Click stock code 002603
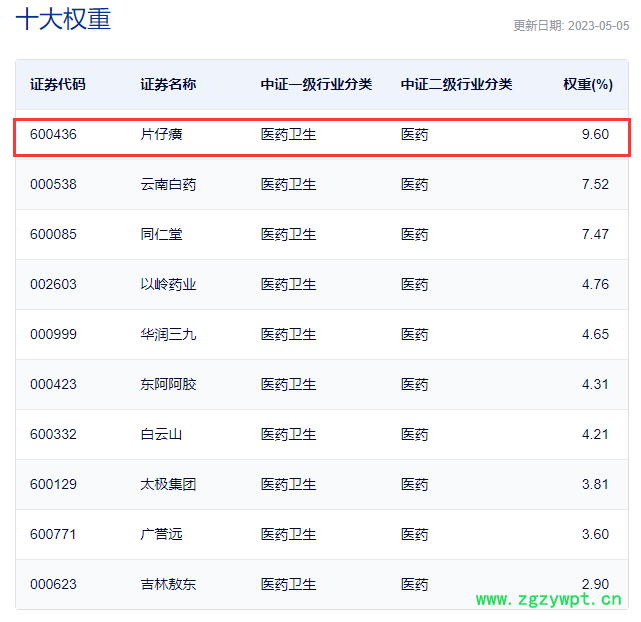Image resolution: width=641 pixels, height=622 pixels. pyautogui.click(x=53, y=284)
